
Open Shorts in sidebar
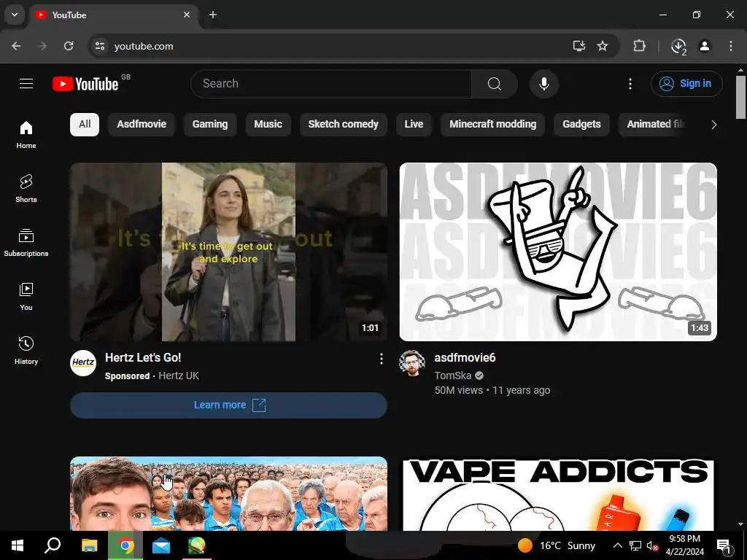coord(26,189)
